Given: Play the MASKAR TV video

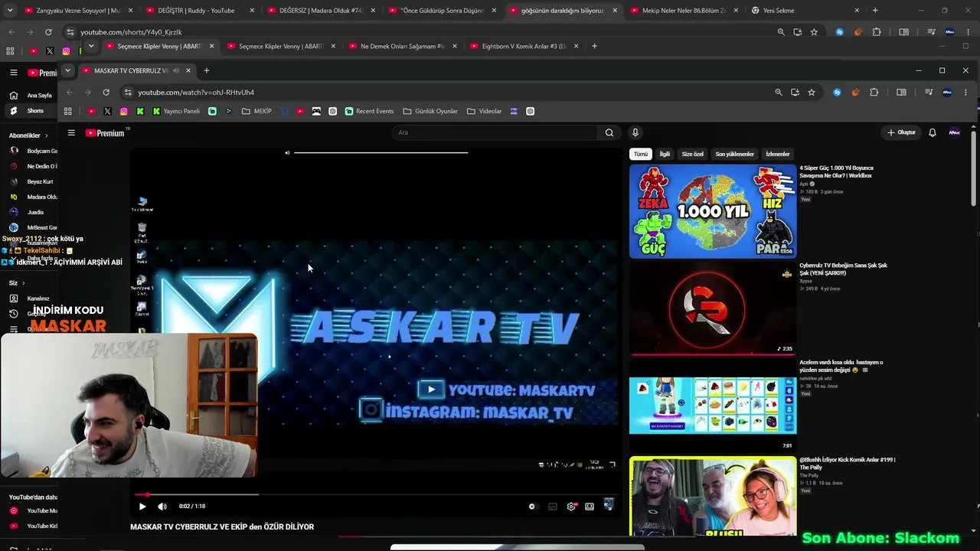Looking at the screenshot, I should [142, 506].
